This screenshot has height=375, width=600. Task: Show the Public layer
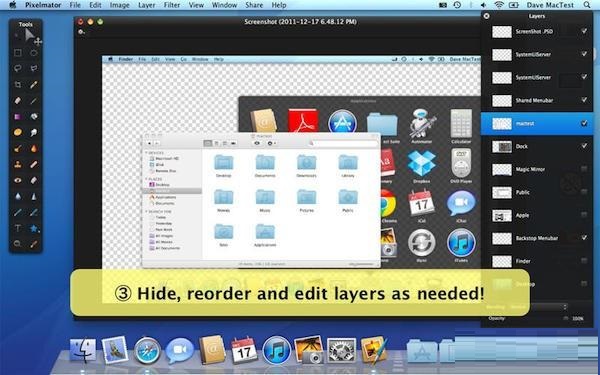(x=584, y=192)
